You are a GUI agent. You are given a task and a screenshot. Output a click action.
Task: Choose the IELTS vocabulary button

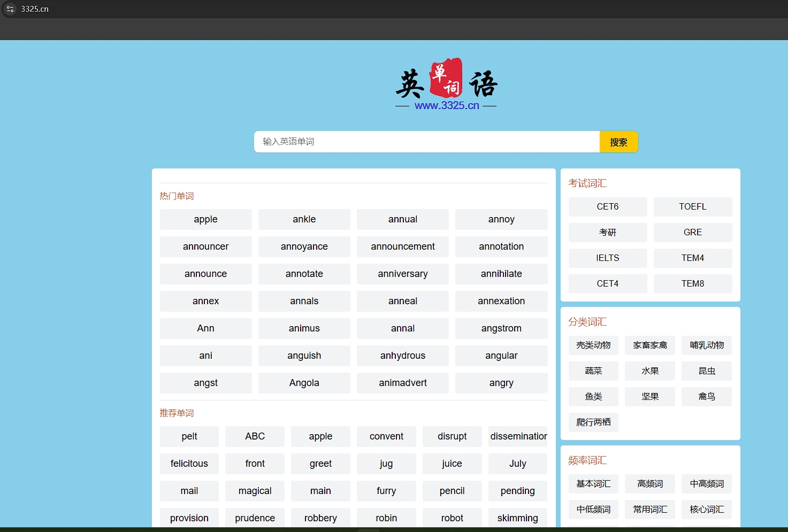(607, 258)
